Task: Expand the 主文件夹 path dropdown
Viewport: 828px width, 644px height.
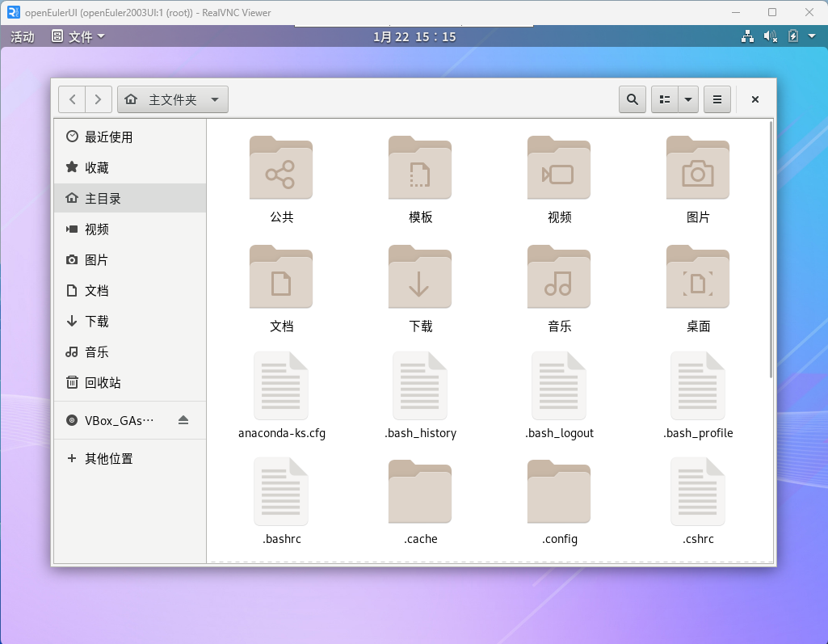Action: click(173, 99)
